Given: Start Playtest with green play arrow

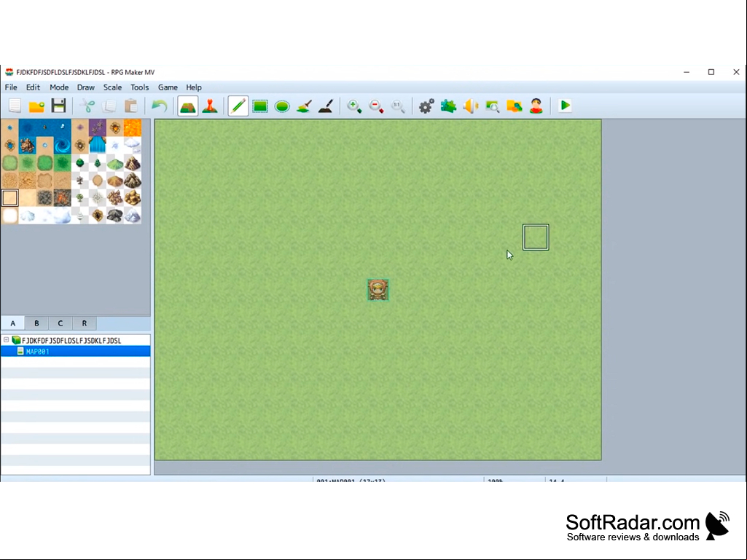Looking at the screenshot, I should [565, 106].
